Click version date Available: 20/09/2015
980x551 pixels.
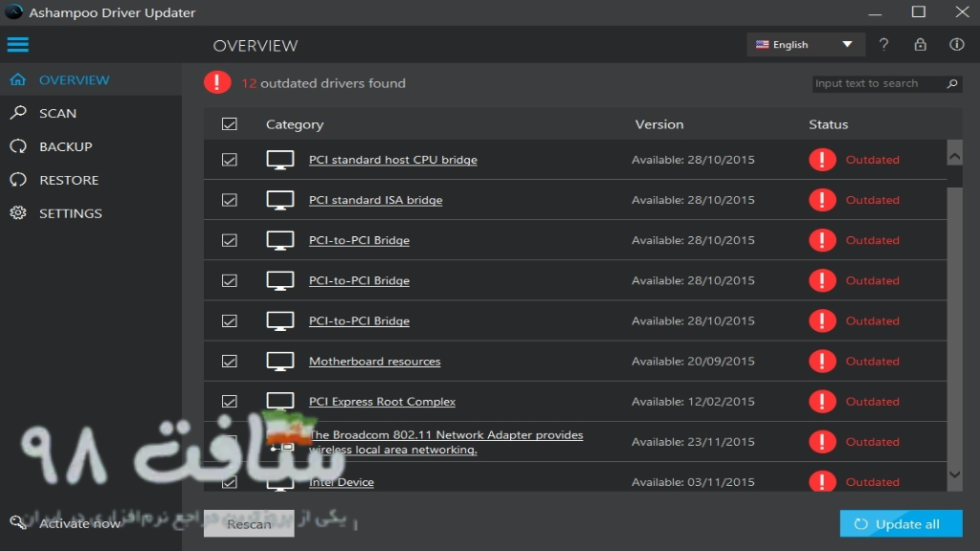(693, 361)
